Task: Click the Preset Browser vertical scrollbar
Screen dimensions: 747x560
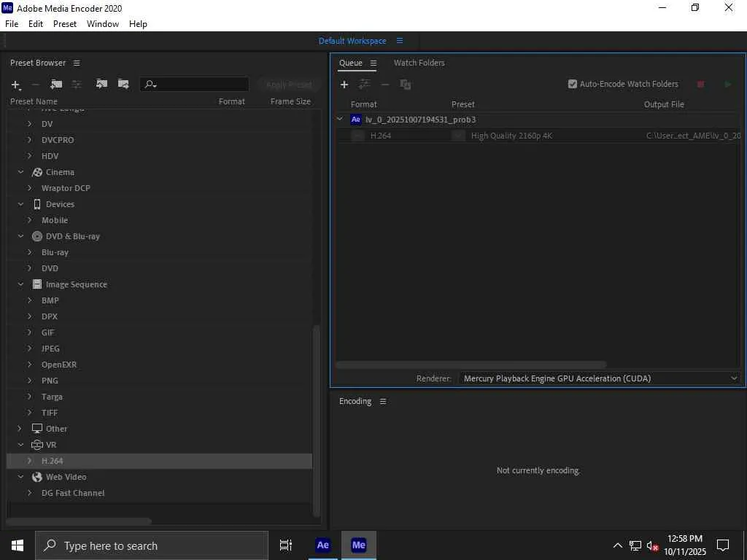Action: click(317, 420)
